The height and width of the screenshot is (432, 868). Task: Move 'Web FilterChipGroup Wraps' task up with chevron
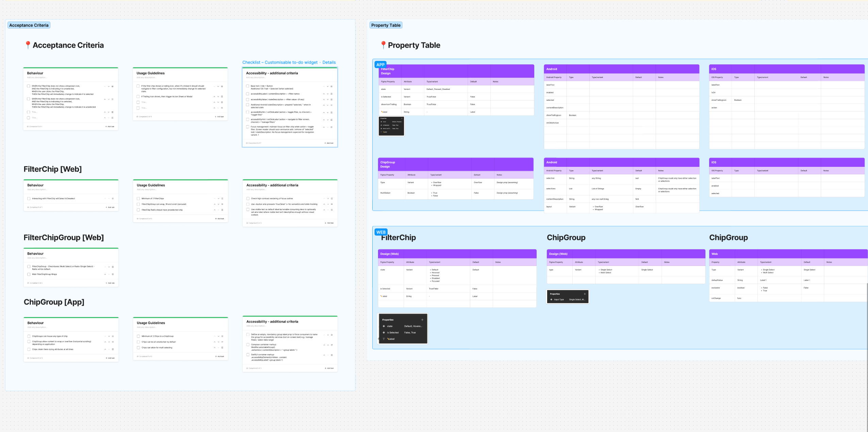point(105,274)
